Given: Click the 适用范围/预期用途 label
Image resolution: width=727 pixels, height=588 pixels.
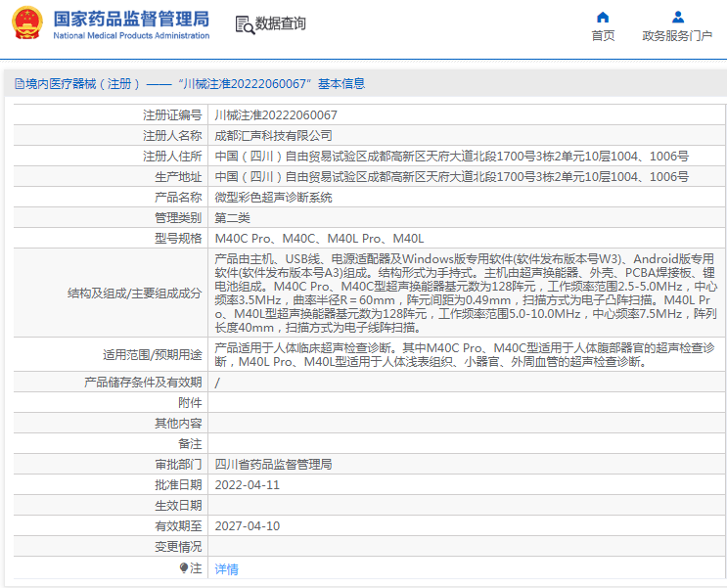Looking at the screenshot, I should 152,355.
